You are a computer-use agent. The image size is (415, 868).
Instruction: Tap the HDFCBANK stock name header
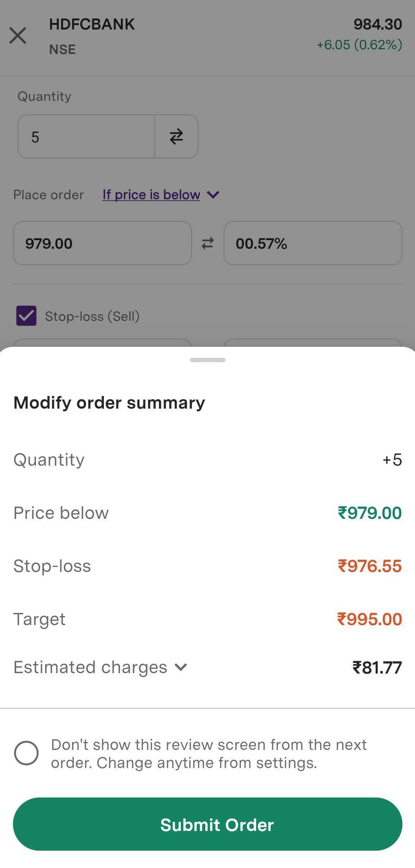click(x=92, y=24)
